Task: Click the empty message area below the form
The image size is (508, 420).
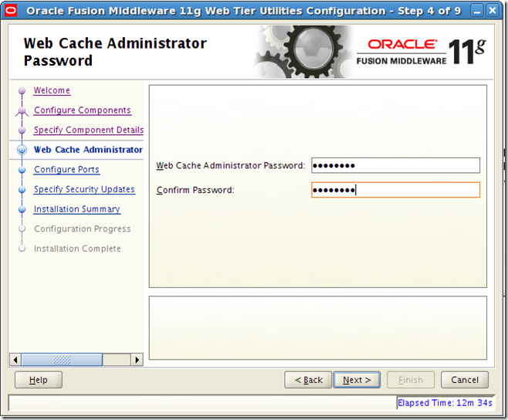Action: (318, 327)
